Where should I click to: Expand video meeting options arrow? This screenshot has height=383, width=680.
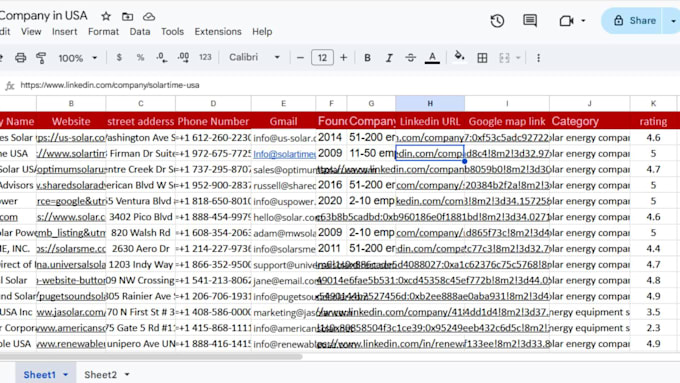583,20
